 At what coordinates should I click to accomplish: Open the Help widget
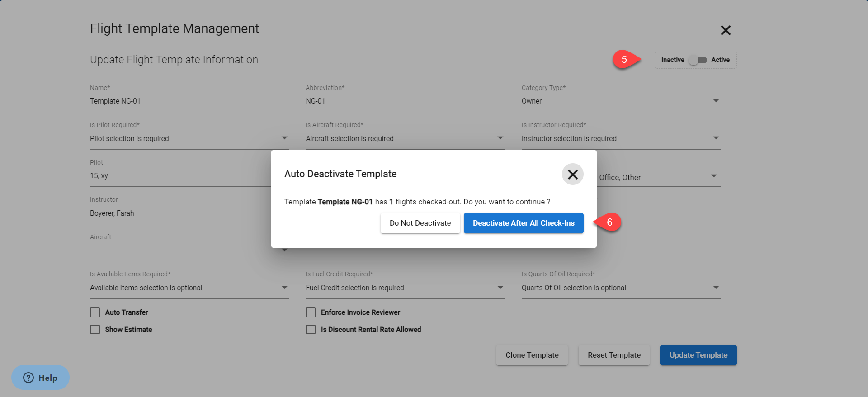[x=40, y=378]
